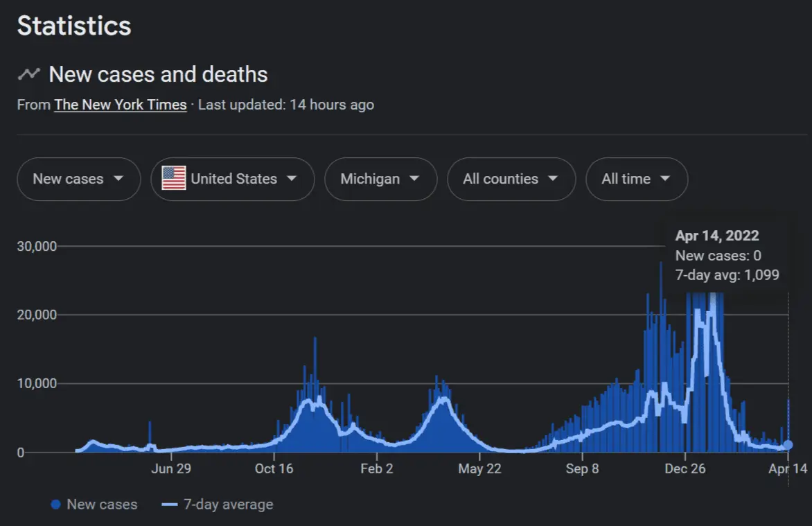Click the New cases legend dot
The image size is (812, 526).
56,505
